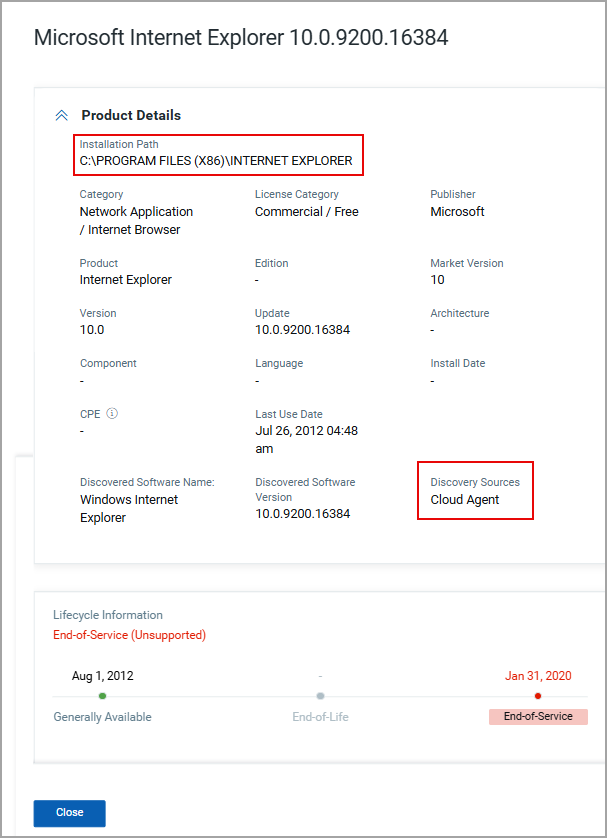Click the 'End-of-Service (Unsupported)' red status text
Image resolution: width=607 pixels, height=838 pixels.
click(x=129, y=635)
